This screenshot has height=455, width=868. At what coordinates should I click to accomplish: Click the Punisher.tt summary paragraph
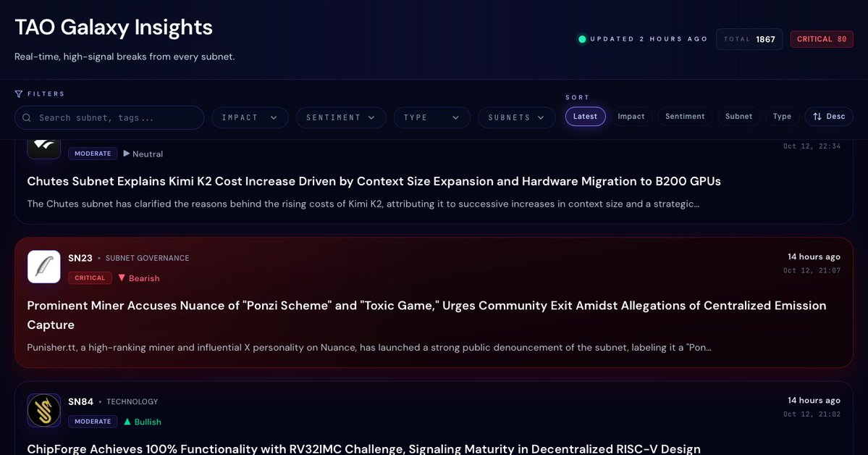[x=369, y=348]
